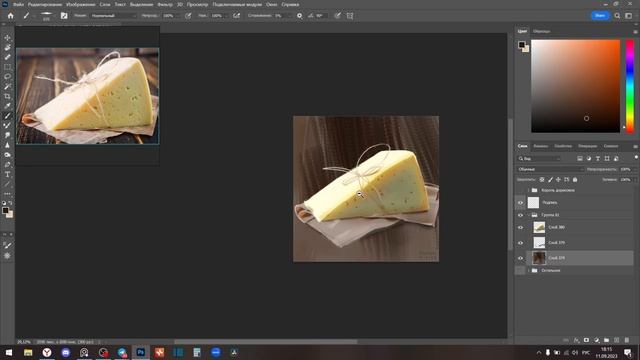Create a new layer icon
Screen dimensions: 640x360
617,340
